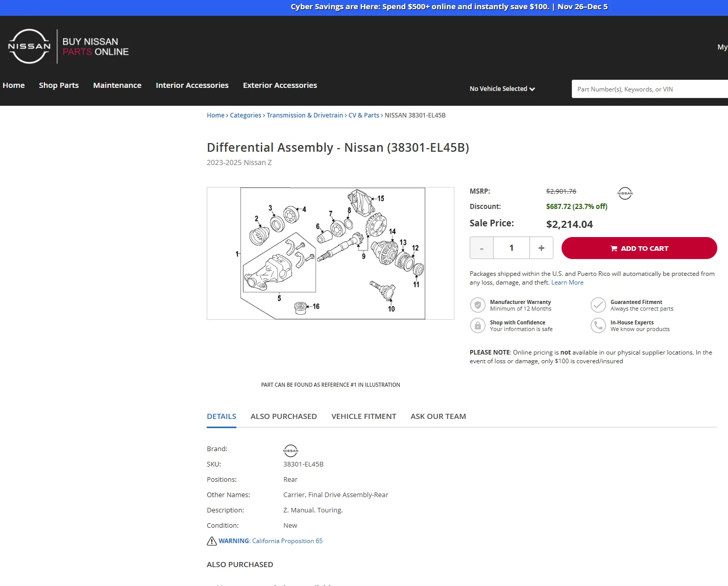This screenshot has height=586, width=728.
Task: Click the Nissan logo in the header
Action: pos(29,46)
